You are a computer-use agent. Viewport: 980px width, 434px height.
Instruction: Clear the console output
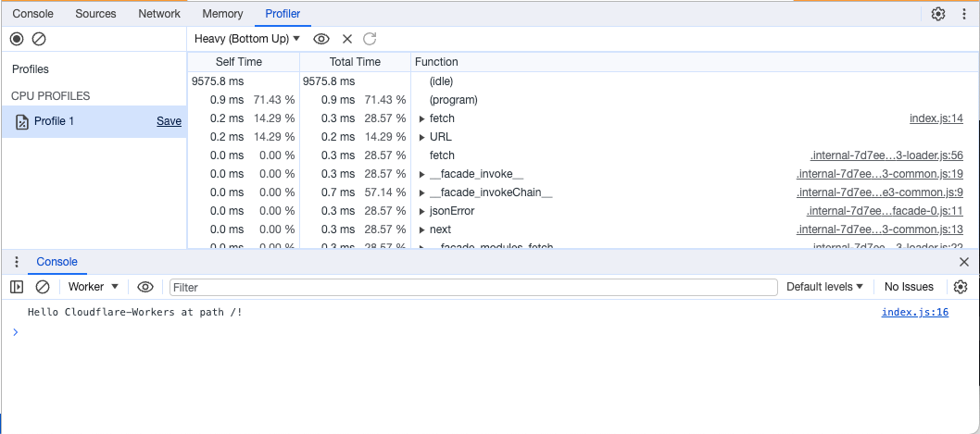point(42,287)
